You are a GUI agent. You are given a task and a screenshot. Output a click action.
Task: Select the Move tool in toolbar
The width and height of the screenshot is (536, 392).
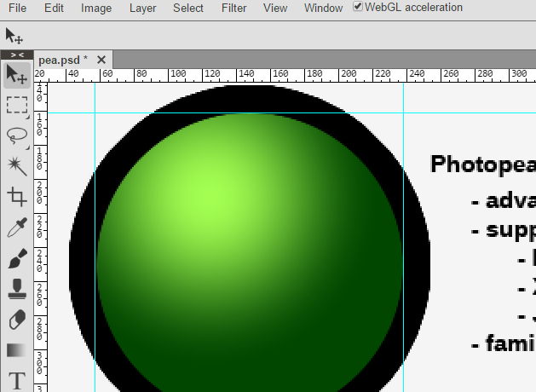click(x=17, y=75)
